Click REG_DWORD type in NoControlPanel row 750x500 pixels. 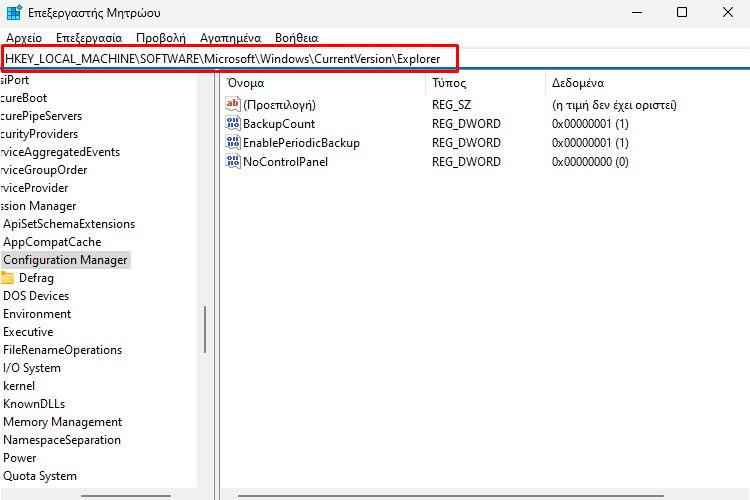pos(466,162)
